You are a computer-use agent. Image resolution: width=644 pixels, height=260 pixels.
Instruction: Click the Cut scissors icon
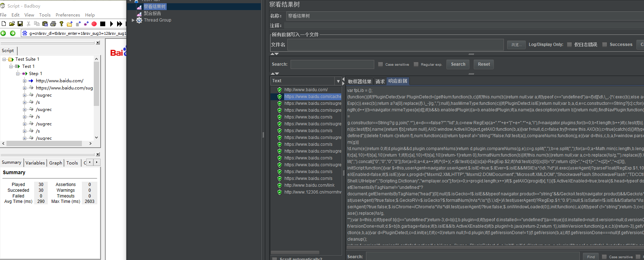click(28, 24)
